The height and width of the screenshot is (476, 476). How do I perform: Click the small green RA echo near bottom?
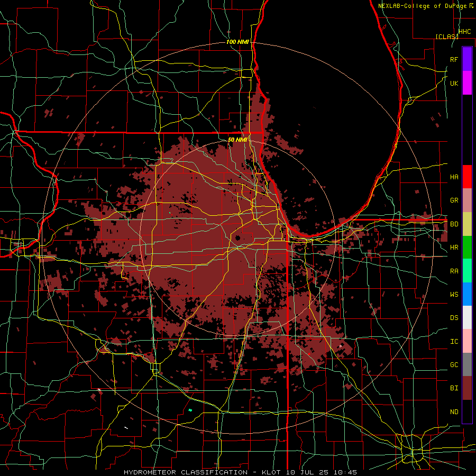pos(190,410)
